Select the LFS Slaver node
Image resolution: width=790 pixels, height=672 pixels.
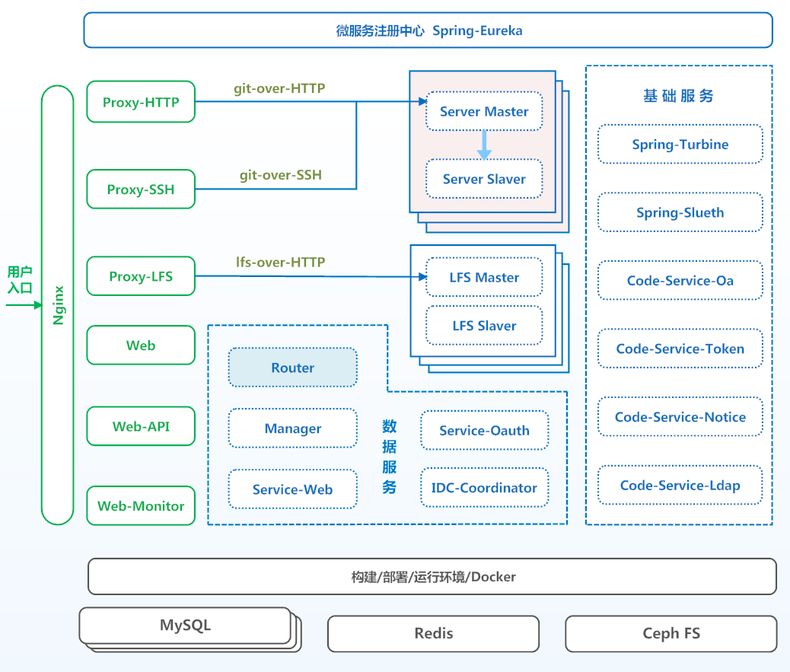coord(484,326)
